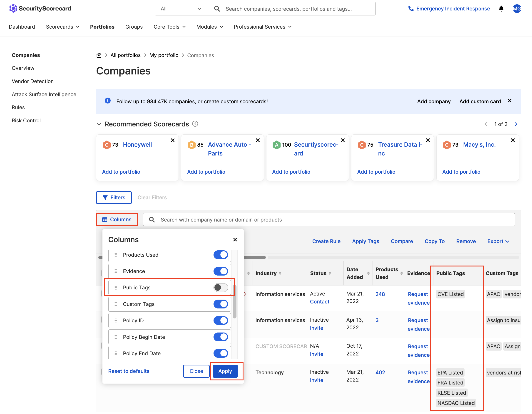Sort table by Date Added column
Screen dimensions: 532x414
pyautogui.click(x=368, y=273)
